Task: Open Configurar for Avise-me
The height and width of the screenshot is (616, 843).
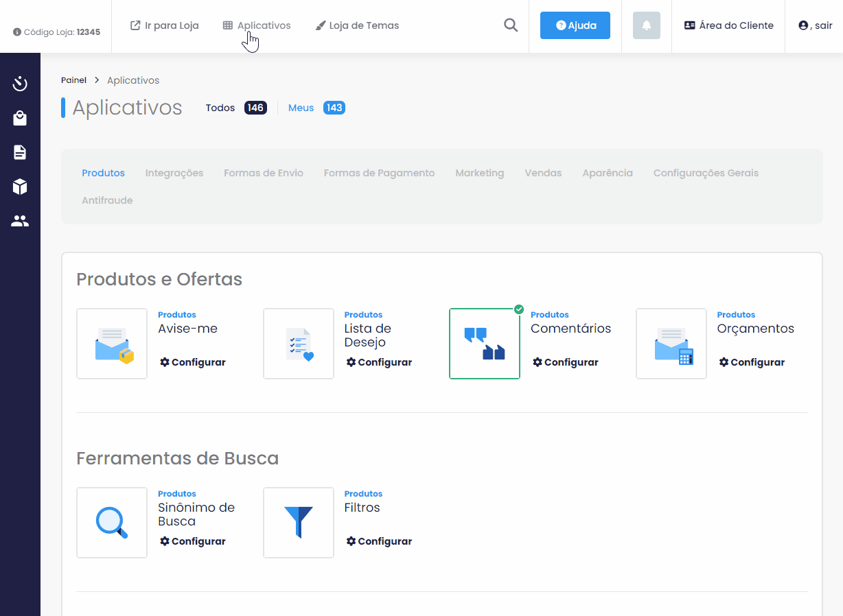Action: [x=193, y=362]
